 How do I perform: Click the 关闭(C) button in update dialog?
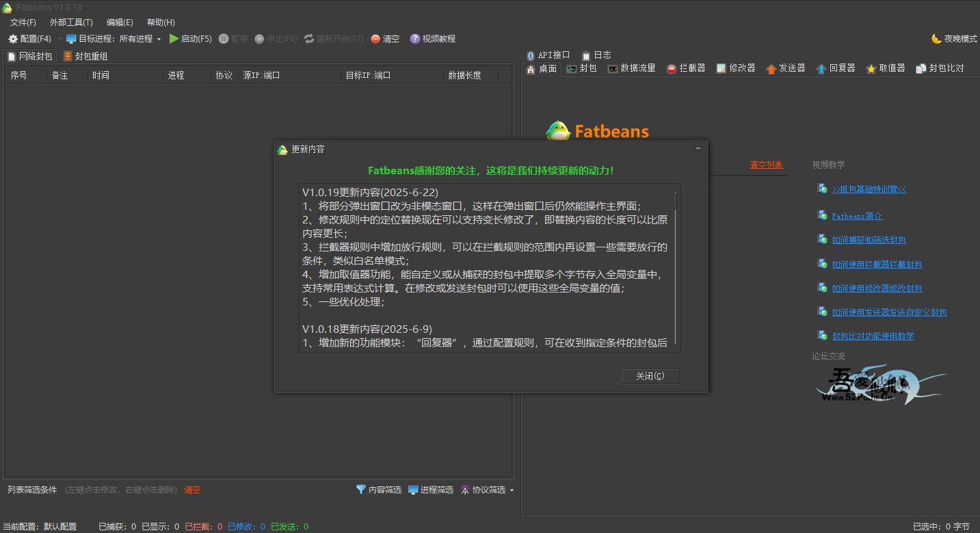pos(651,376)
